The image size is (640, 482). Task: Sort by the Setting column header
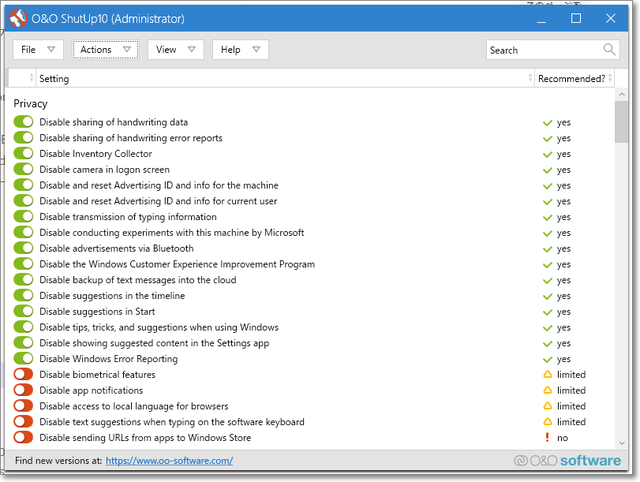pyautogui.click(x=280, y=78)
